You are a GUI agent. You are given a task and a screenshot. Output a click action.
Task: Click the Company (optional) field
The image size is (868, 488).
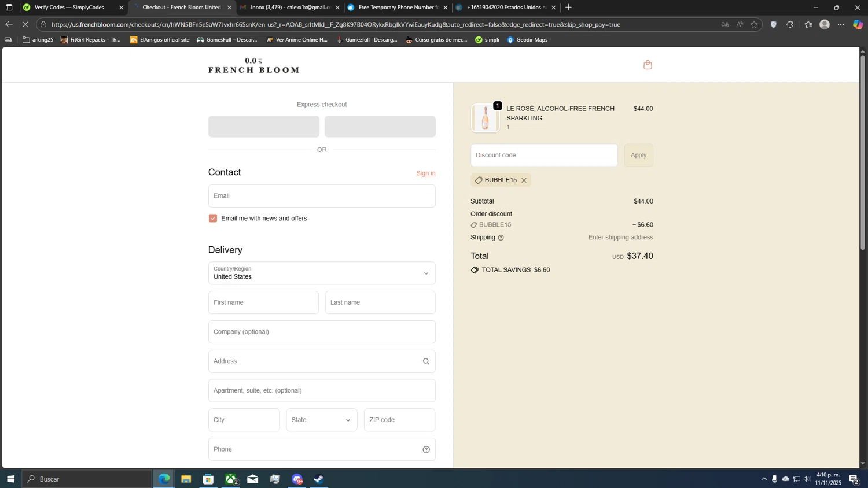322,332
